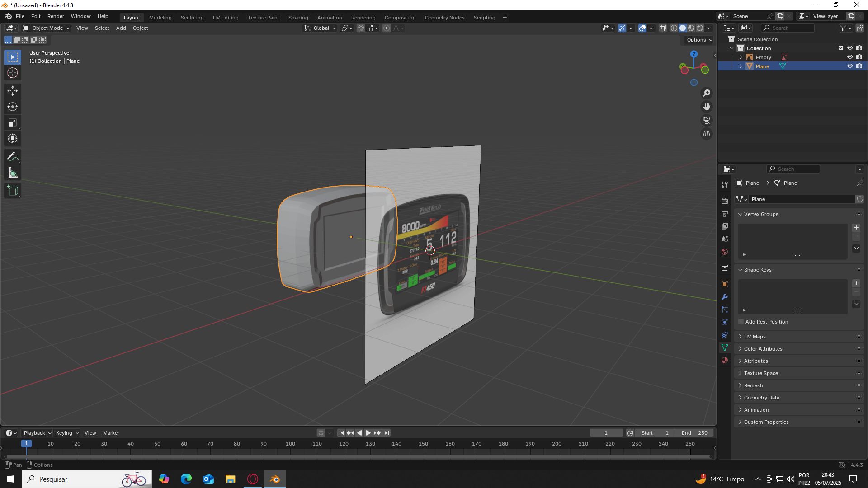Select the Add Cube tool
The height and width of the screenshot is (488, 868).
coord(13,191)
